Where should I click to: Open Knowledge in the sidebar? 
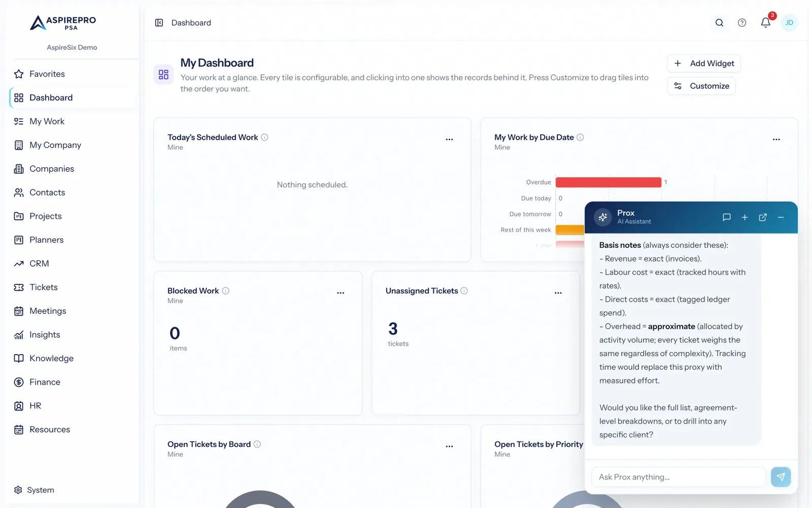tap(73, 359)
